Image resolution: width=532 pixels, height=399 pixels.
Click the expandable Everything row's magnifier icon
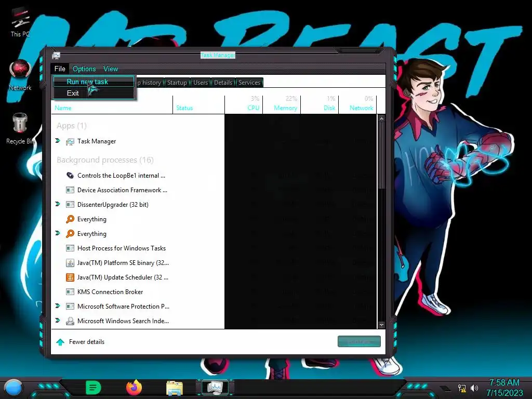tap(70, 234)
